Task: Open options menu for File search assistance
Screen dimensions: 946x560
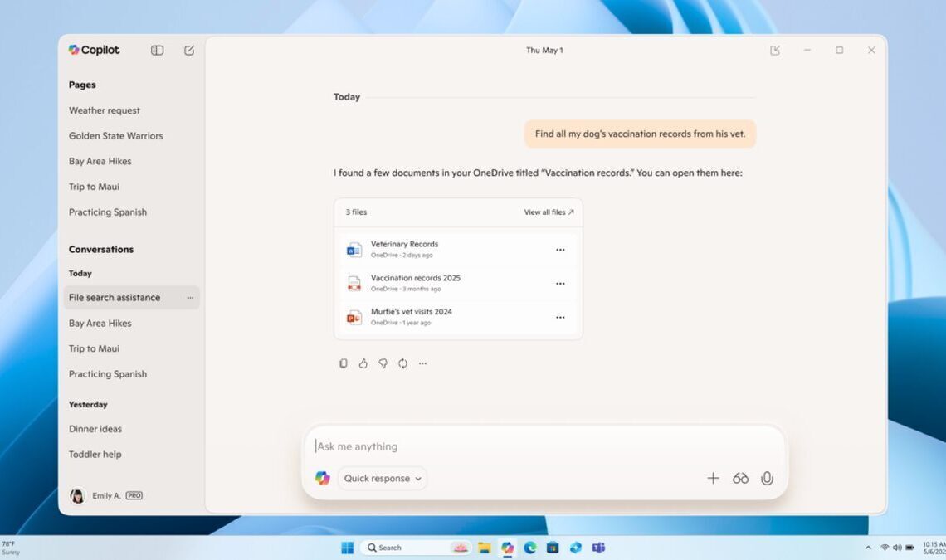Action: pyautogui.click(x=190, y=298)
